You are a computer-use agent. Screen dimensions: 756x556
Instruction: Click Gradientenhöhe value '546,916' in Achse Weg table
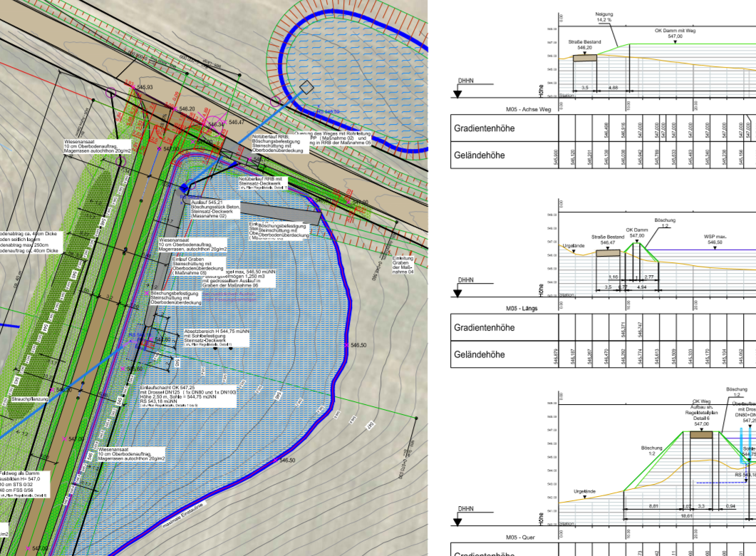(623, 129)
